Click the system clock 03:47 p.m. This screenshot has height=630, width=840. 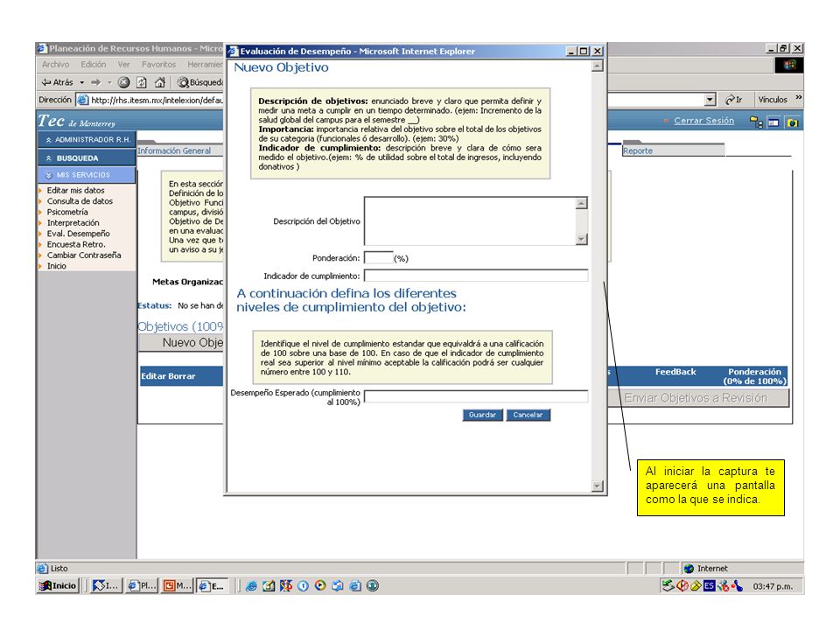tap(773, 586)
